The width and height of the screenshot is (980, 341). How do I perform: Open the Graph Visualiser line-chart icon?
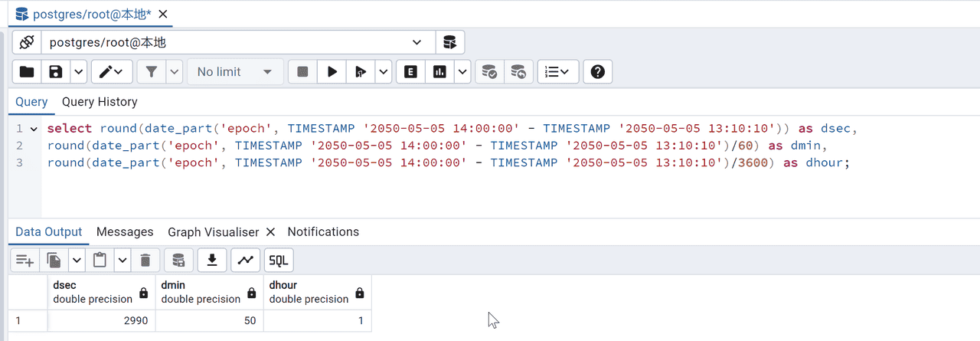pyautogui.click(x=245, y=261)
